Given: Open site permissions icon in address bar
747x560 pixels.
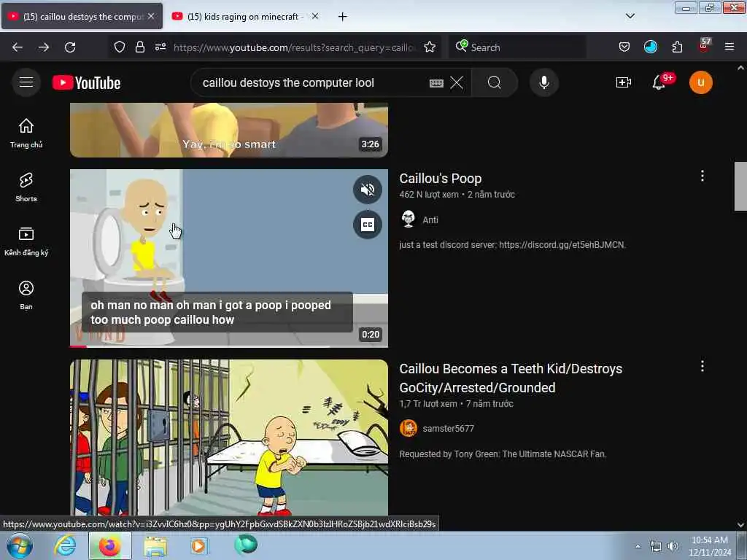Looking at the screenshot, I should pos(160,47).
